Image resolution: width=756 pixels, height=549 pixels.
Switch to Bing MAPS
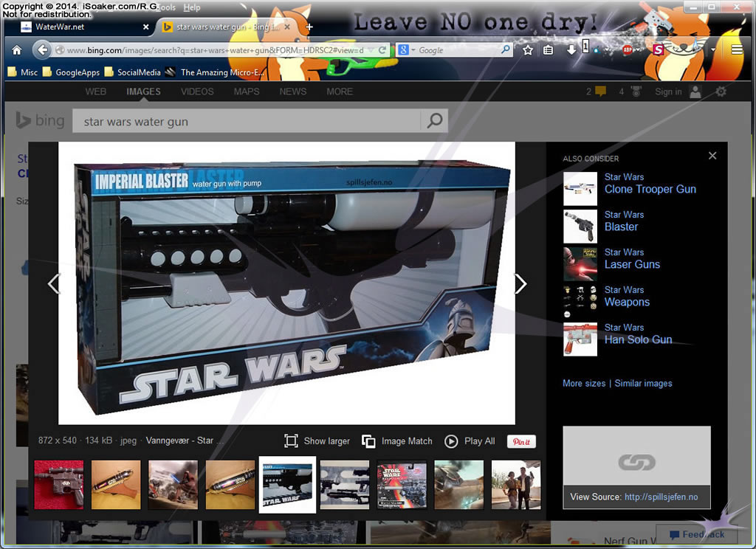point(247,91)
